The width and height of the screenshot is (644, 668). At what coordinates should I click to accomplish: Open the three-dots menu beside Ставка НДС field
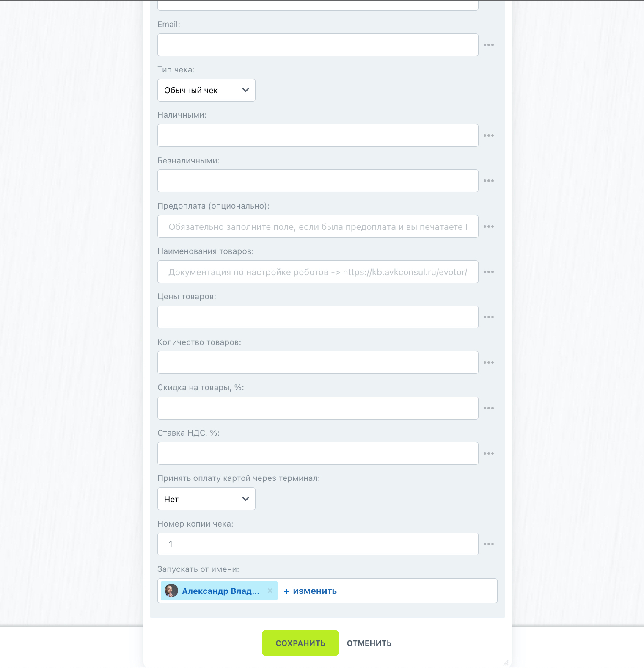[489, 453]
